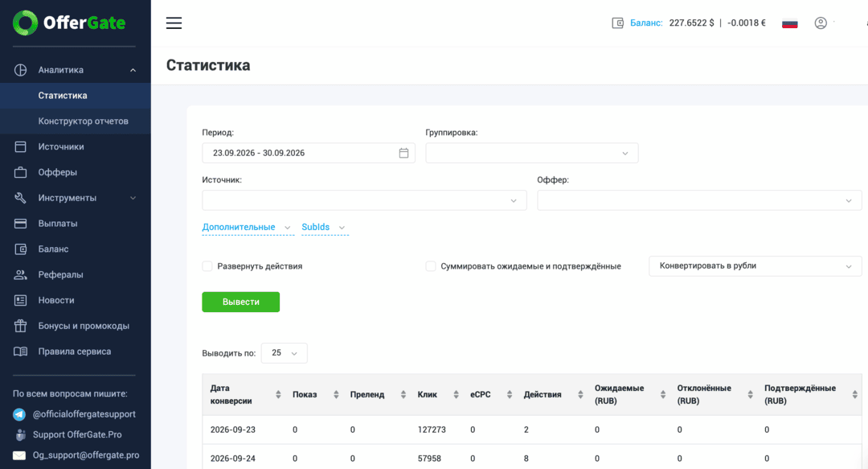868x469 pixels.
Task: Sort by Показ column arrows
Action: (336, 395)
